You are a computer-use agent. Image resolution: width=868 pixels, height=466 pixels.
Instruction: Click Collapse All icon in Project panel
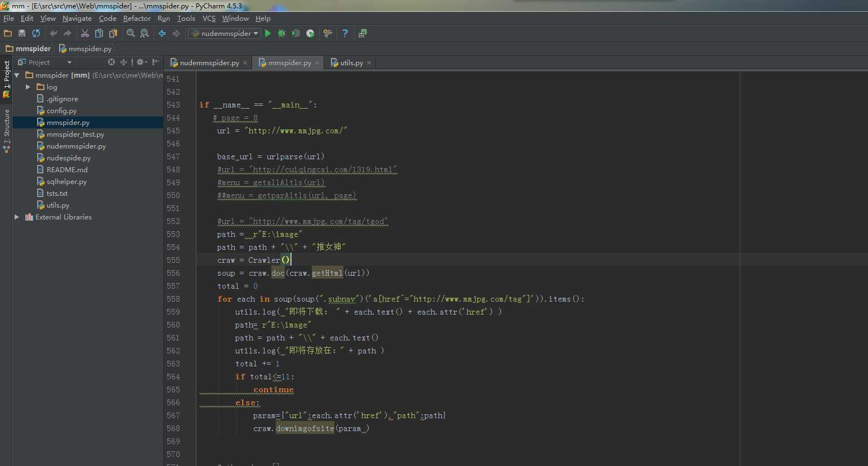tap(124, 62)
